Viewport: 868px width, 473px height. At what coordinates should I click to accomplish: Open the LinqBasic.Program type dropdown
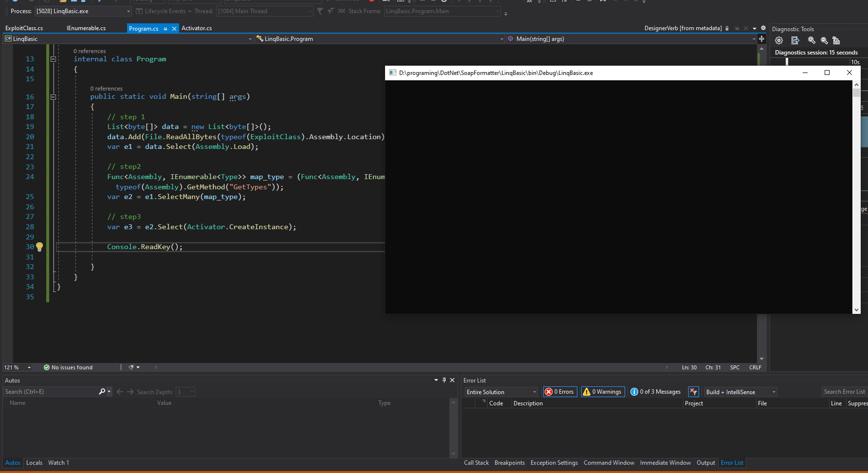(380, 39)
